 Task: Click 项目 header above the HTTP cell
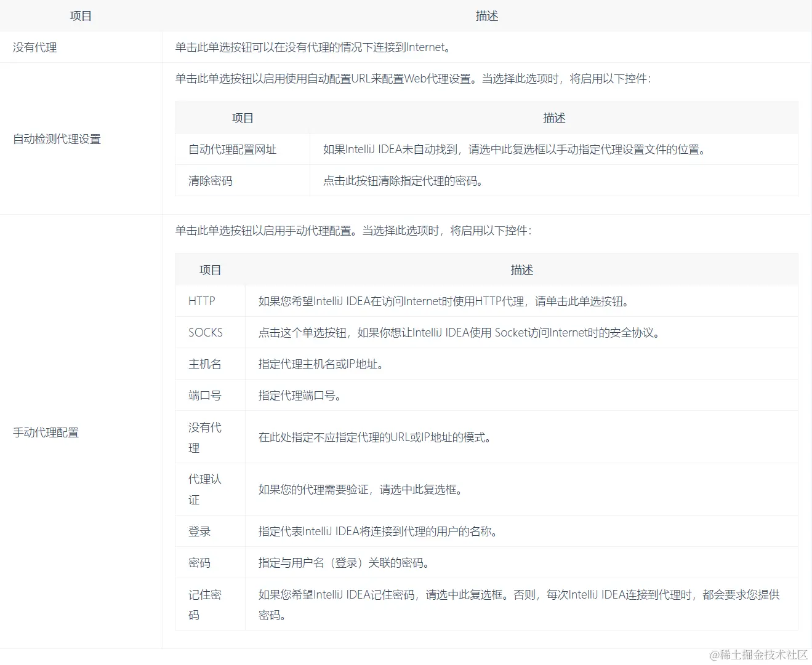pos(211,270)
